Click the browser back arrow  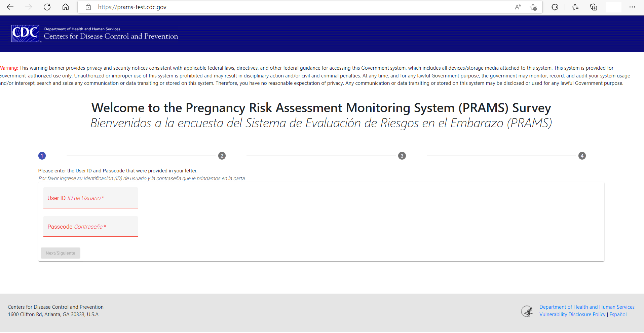[10, 7]
